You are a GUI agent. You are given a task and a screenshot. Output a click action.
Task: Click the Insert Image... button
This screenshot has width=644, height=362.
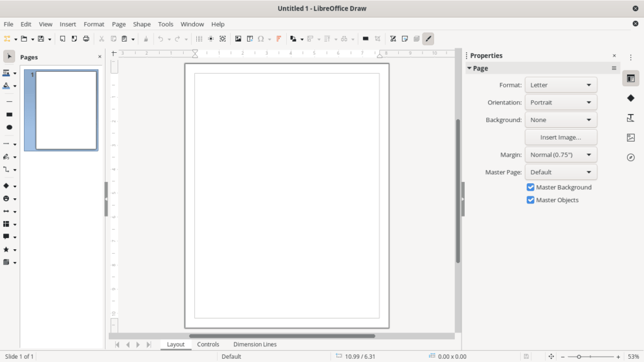click(x=560, y=137)
